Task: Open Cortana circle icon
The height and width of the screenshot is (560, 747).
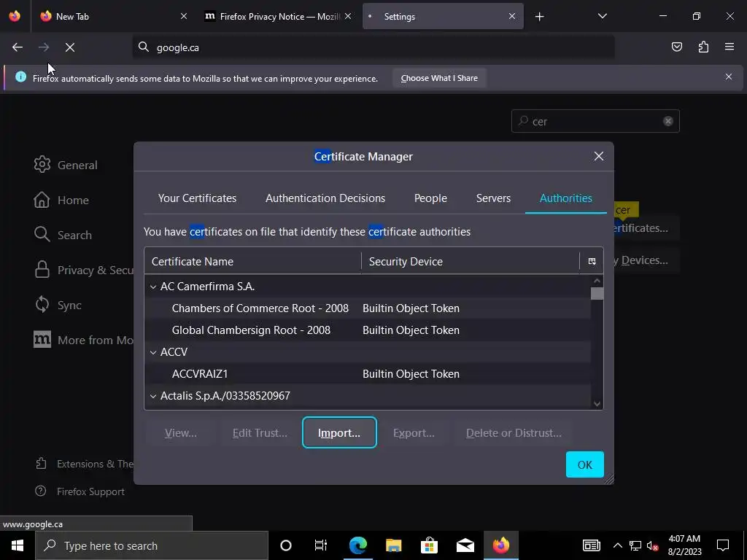Action: point(286,545)
